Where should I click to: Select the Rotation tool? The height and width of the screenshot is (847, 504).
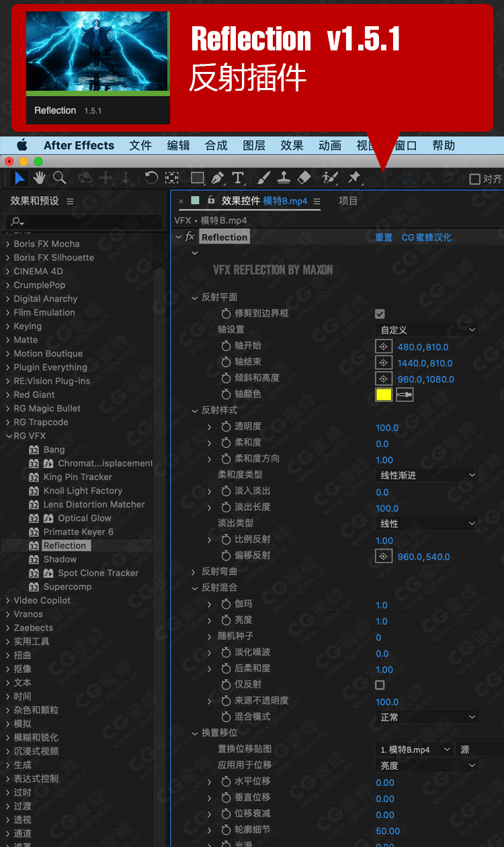[152, 178]
